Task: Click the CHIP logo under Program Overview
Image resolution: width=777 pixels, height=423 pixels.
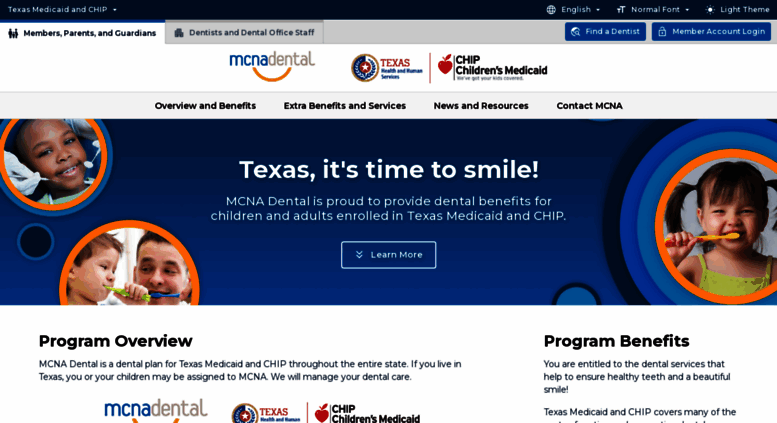Action: pyautogui.click(x=367, y=413)
